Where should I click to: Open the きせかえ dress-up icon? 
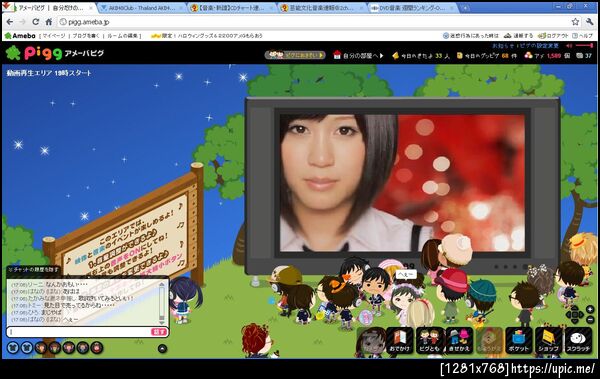click(459, 340)
